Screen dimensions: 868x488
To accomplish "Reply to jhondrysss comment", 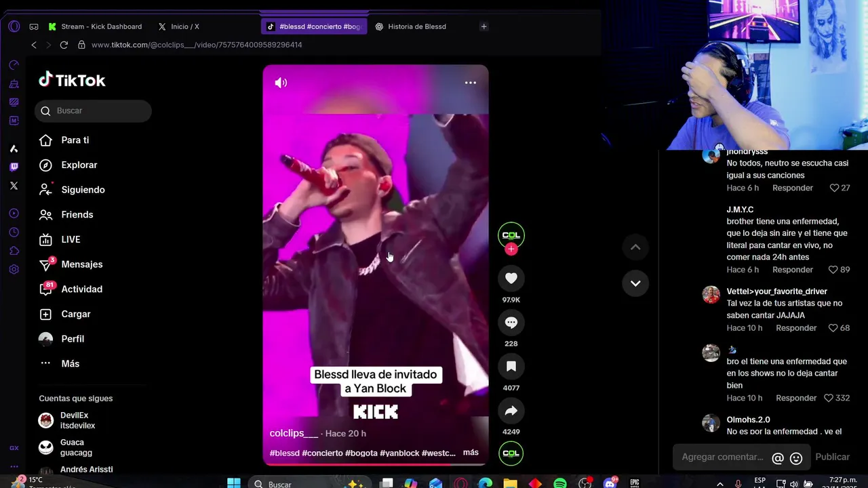I will click(792, 188).
